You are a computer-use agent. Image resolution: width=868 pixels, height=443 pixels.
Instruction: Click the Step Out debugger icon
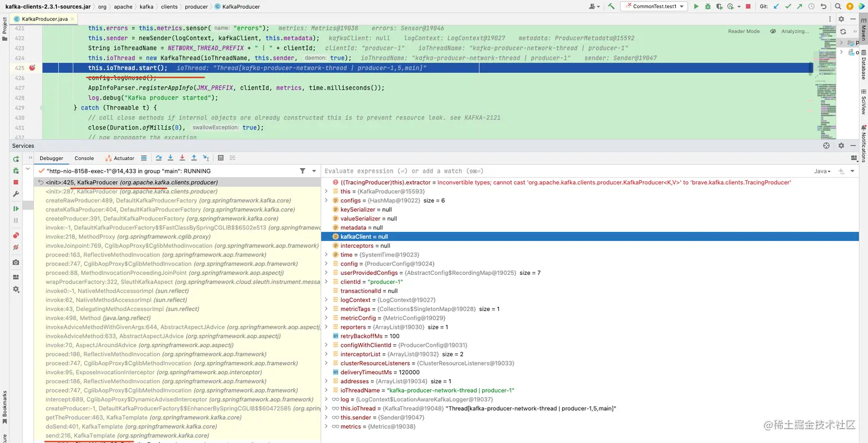[x=193, y=158]
